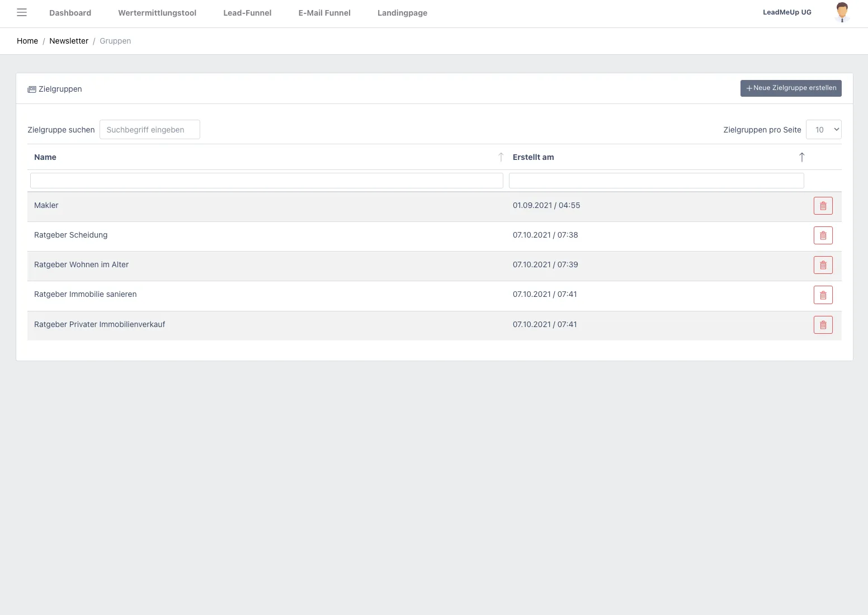Open the Dashboard menu item

coord(70,13)
